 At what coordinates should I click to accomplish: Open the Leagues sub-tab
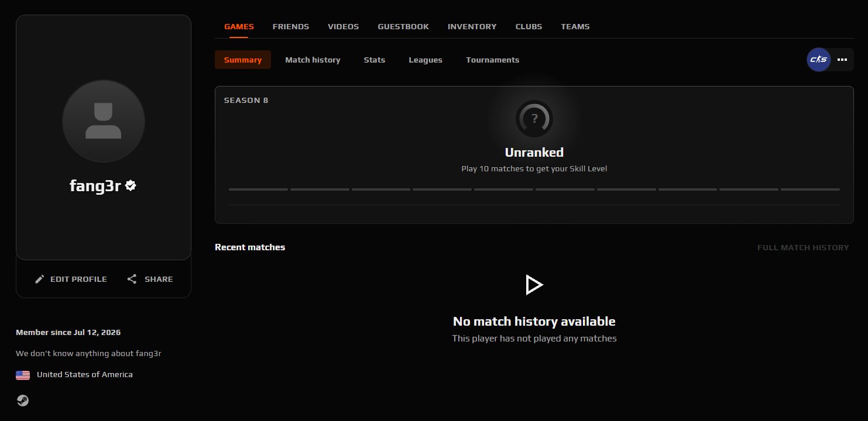tap(426, 60)
